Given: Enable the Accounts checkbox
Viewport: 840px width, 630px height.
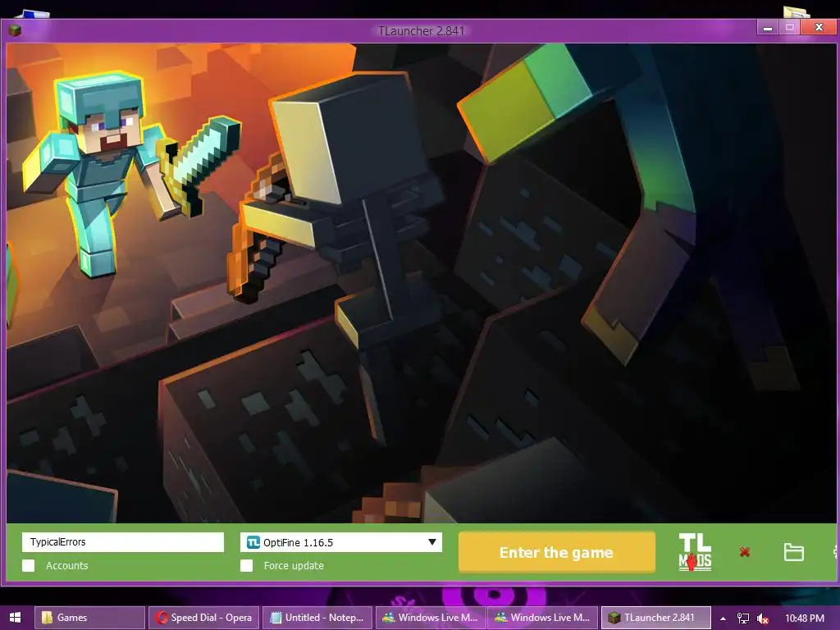Looking at the screenshot, I should tap(29, 565).
